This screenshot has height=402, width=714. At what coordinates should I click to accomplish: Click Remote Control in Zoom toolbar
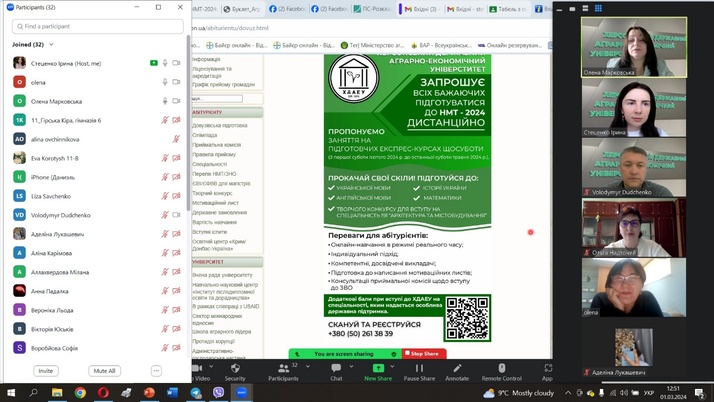click(501, 372)
